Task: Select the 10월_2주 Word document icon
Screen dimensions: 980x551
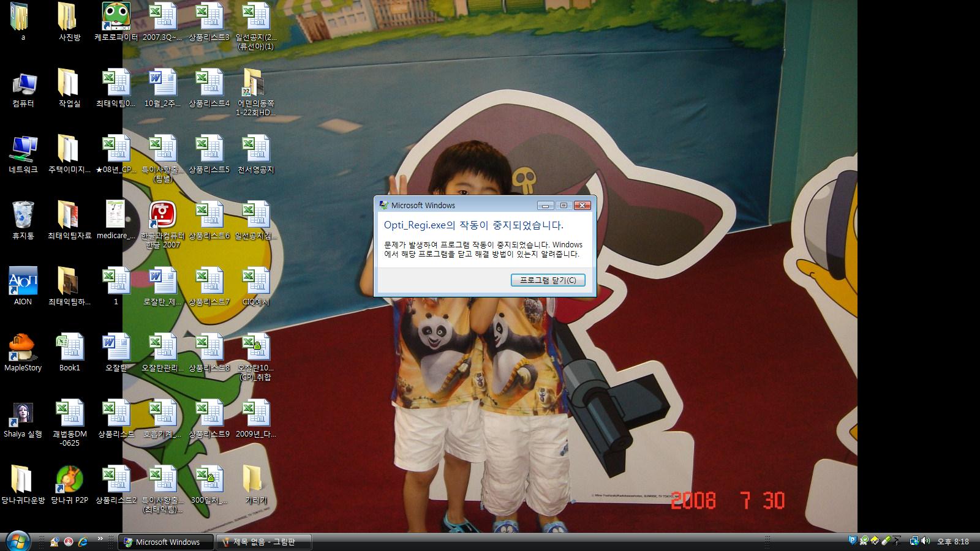Action: (162, 89)
